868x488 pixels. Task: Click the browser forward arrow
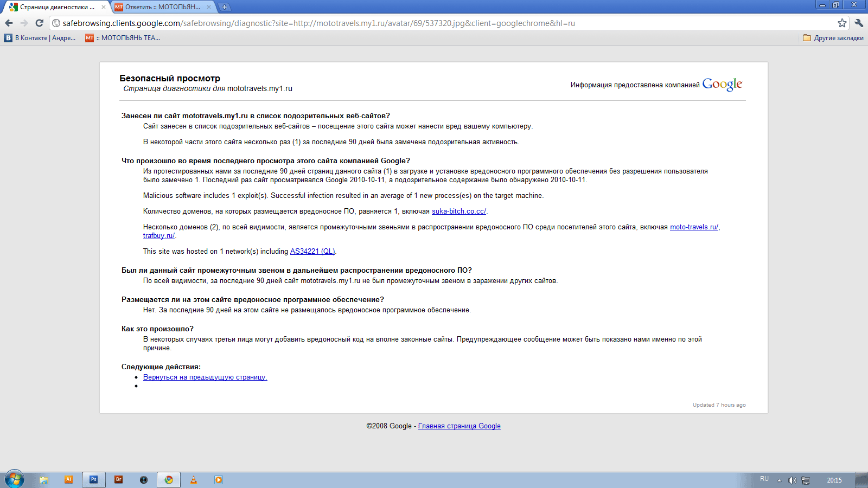(x=24, y=23)
